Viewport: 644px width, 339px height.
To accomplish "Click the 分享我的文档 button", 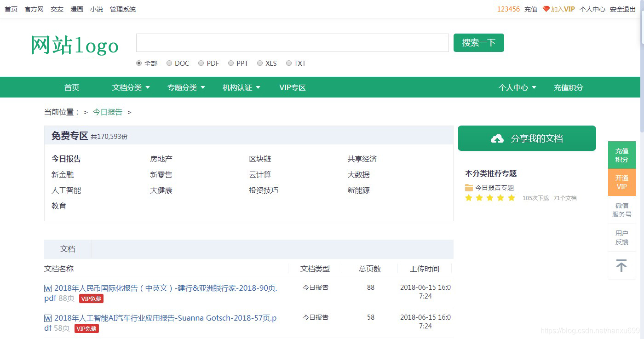I will point(527,138).
